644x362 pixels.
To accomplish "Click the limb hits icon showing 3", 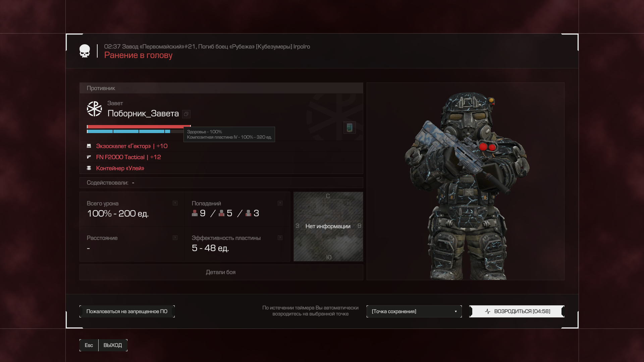I will coord(248,213).
